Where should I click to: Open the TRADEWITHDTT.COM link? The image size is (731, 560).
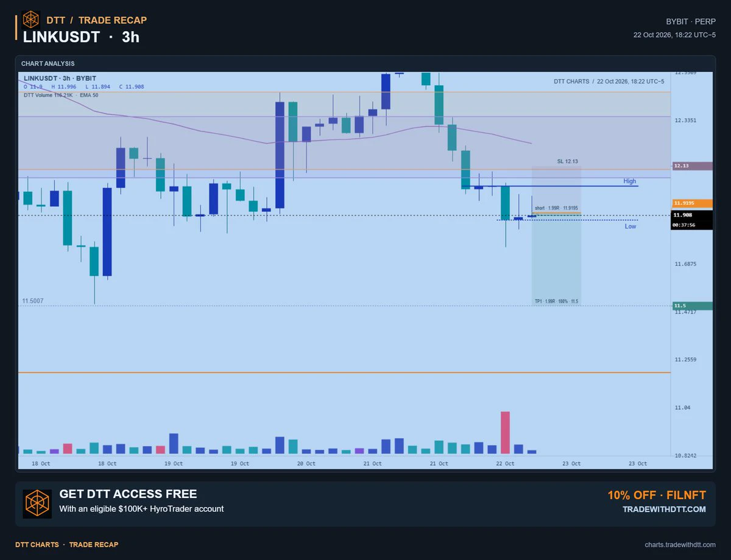664,509
